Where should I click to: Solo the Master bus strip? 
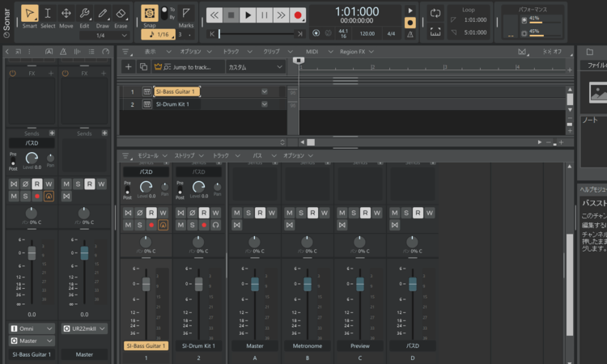tap(248, 213)
